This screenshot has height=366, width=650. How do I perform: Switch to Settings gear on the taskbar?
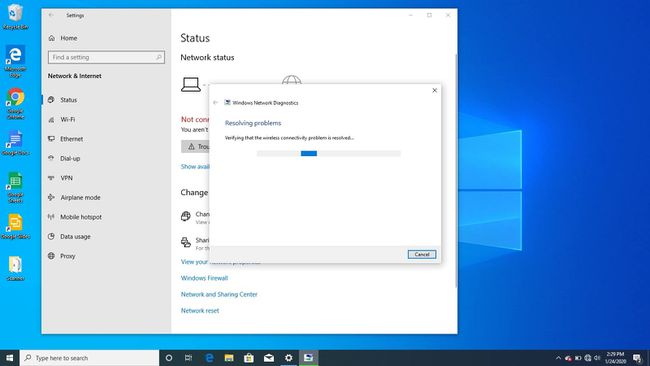pyautogui.click(x=289, y=358)
